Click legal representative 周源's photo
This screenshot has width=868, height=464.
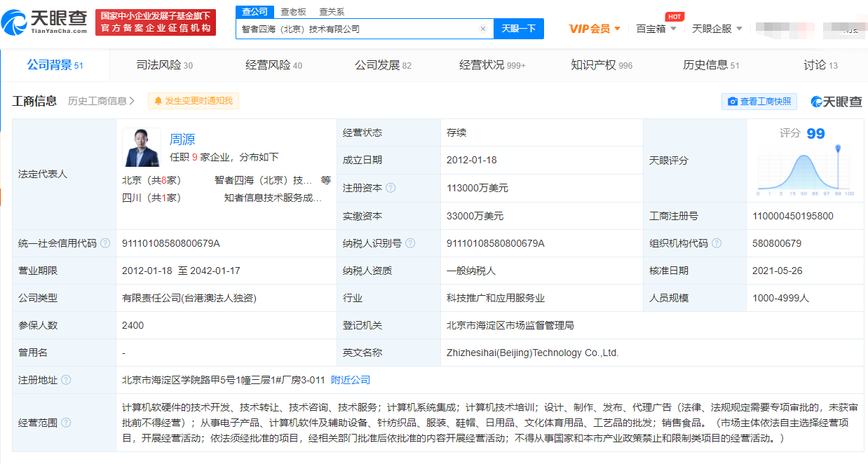[142, 147]
